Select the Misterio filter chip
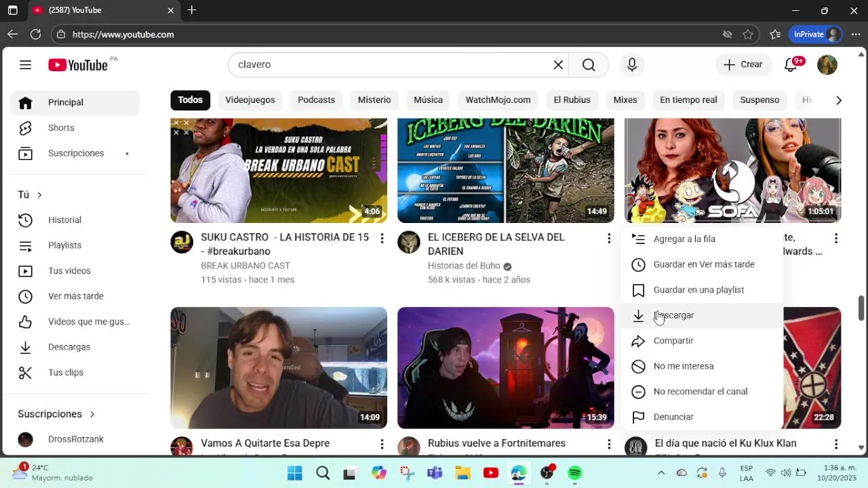The width and height of the screenshot is (868, 488). tap(374, 100)
